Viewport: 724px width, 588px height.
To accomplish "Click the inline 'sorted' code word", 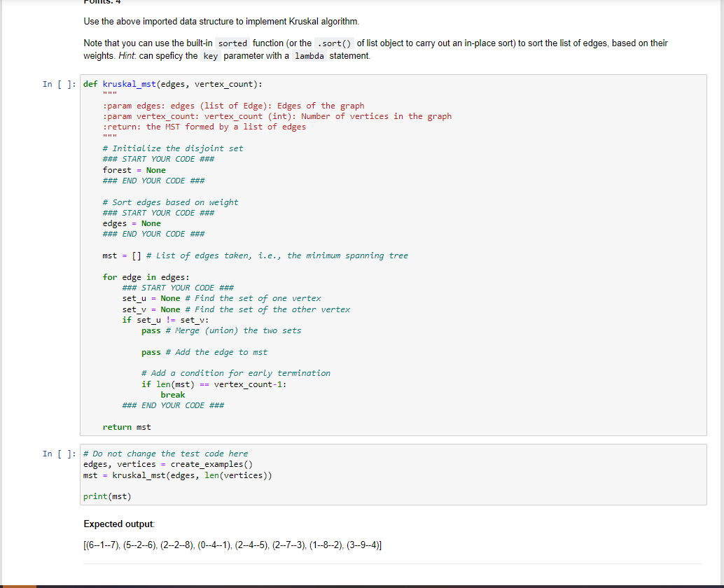I will [232, 43].
